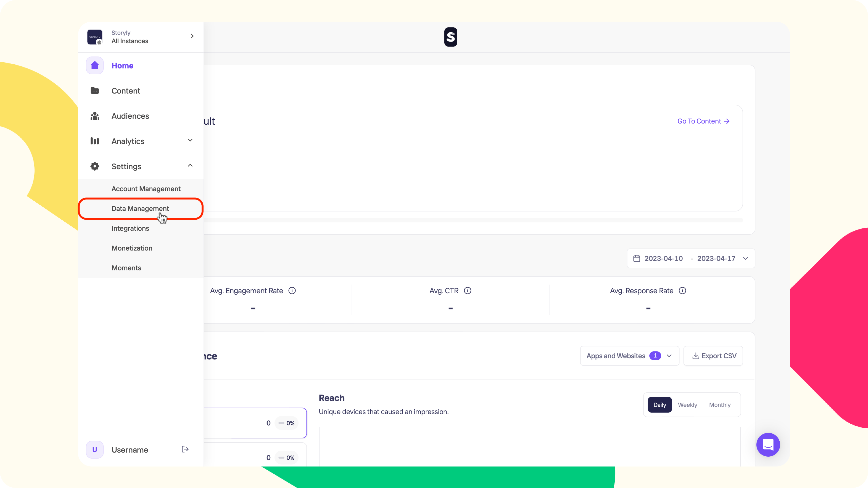Click the Audiences people icon
Image resolution: width=868 pixels, height=488 pixels.
pyautogui.click(x=95, y=116)
